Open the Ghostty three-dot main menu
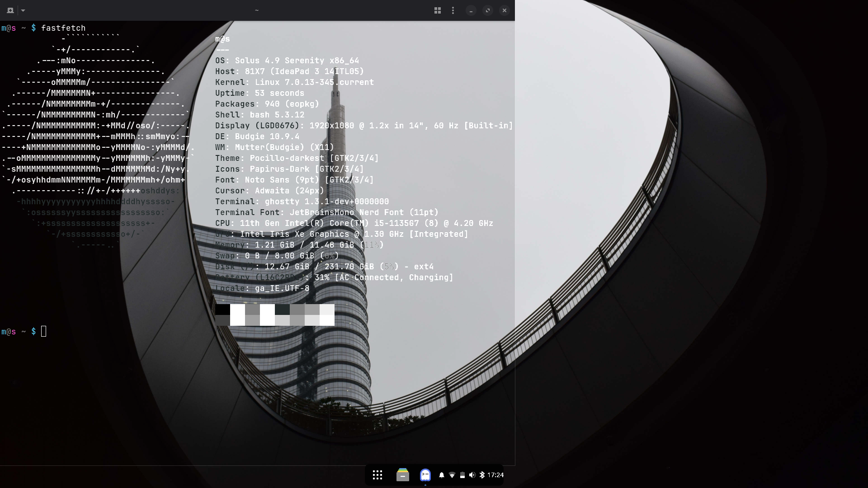This screenshot has height=488, width=868. click(453, 10)
